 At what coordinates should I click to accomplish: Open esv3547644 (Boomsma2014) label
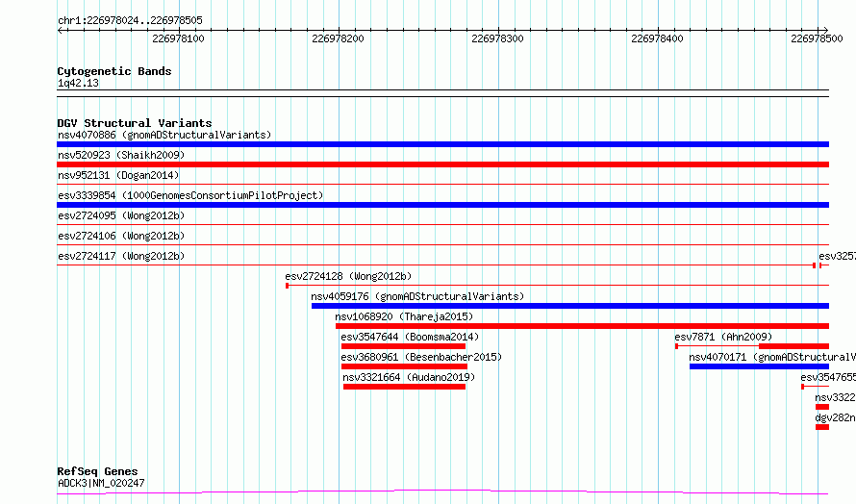point(410,337)
